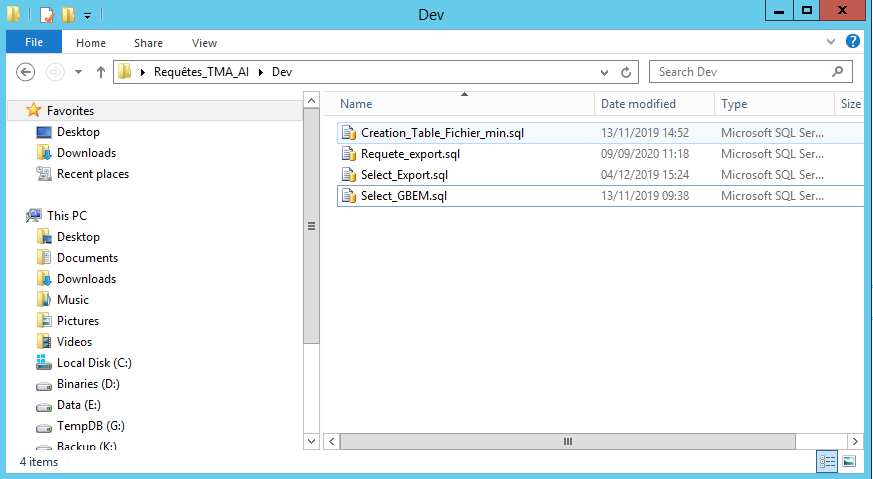Click the Properties icon in quick access toolbar
This screenshot has height=479, width=873.
(x=46, y=15)
